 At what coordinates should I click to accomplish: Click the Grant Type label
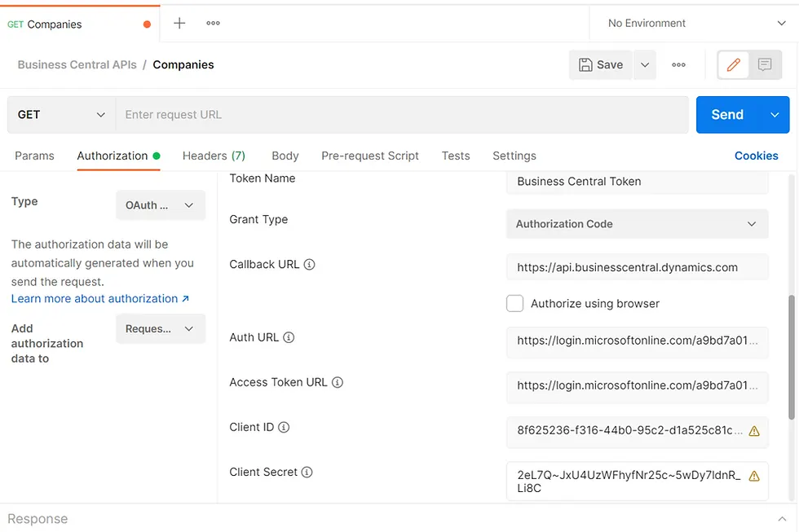click(x=258, y=219)
